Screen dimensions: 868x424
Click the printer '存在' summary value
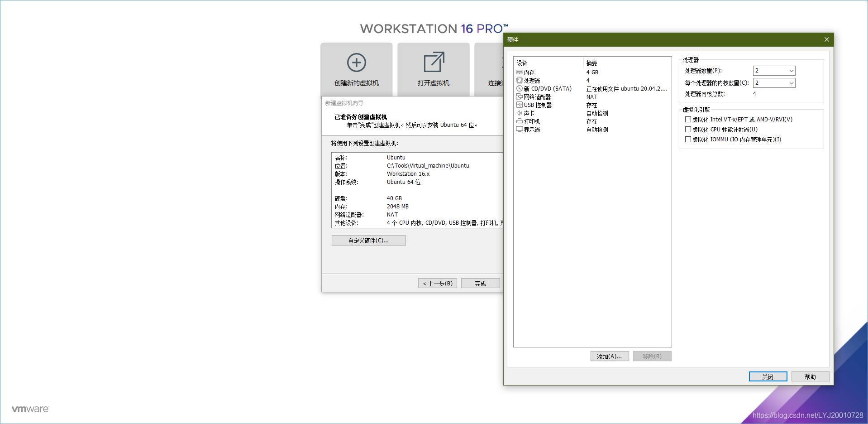click(591, 121)
